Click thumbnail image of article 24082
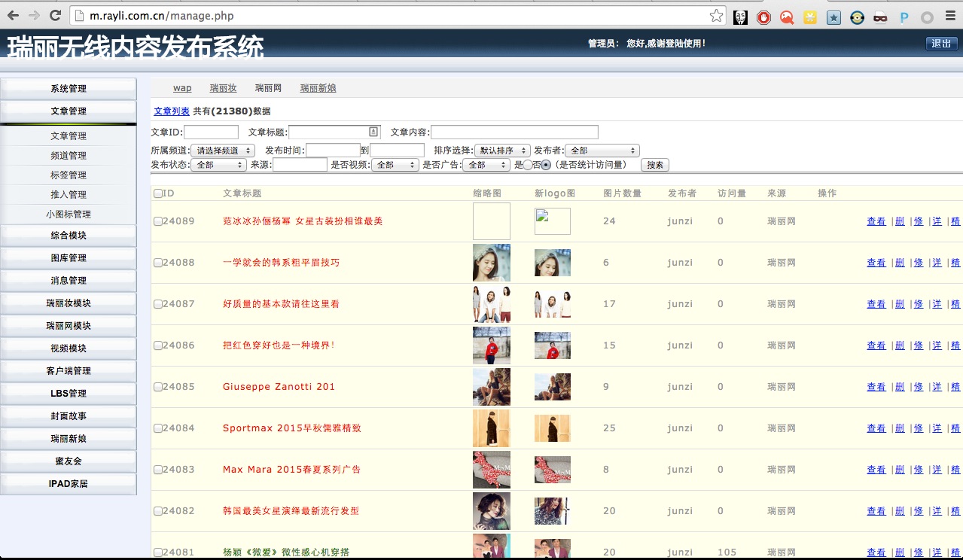Viewport: 963px width, 560px height. pyautogui.click(x=492, y=511)
